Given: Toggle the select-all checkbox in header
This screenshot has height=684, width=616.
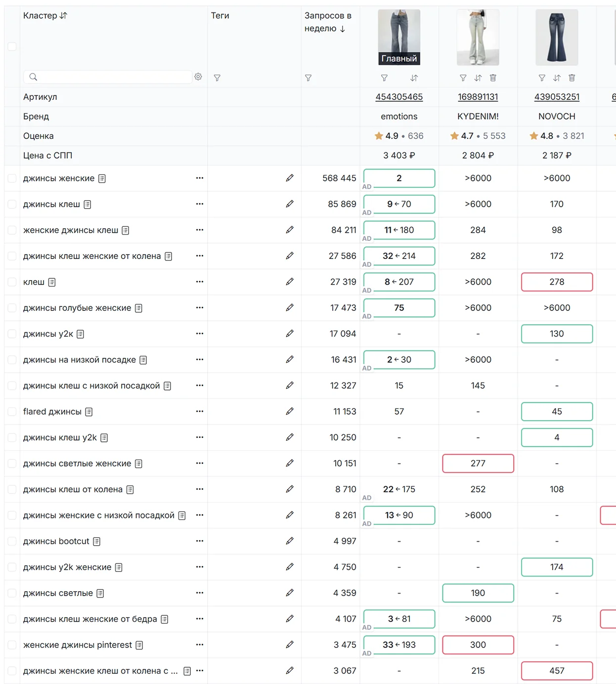Looking at the screenshot, I should 12,46.
